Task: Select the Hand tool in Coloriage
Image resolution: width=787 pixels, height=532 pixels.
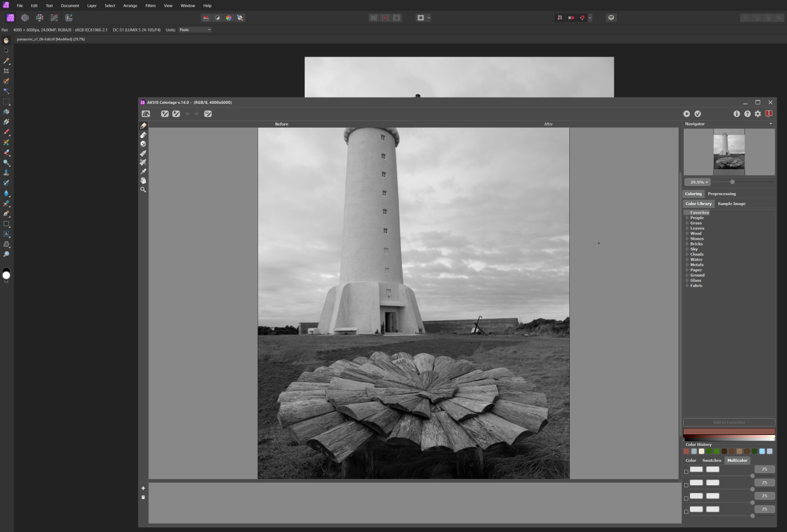Action: coord(143,180)
